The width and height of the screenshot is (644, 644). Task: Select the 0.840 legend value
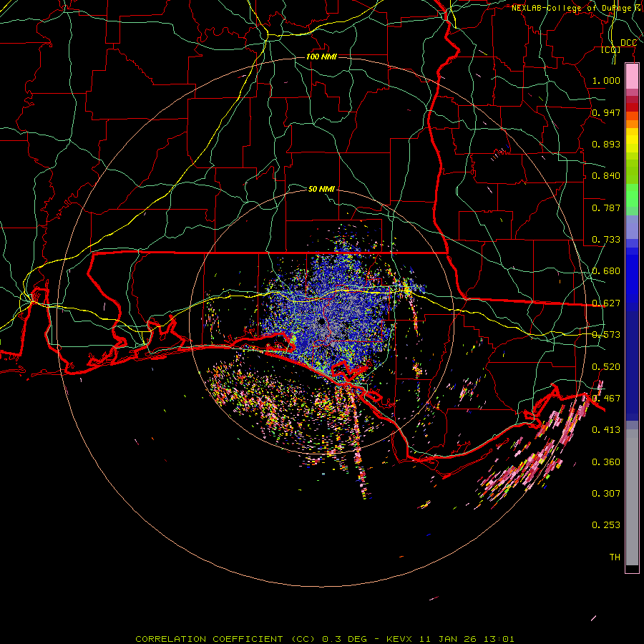[606, 176]
